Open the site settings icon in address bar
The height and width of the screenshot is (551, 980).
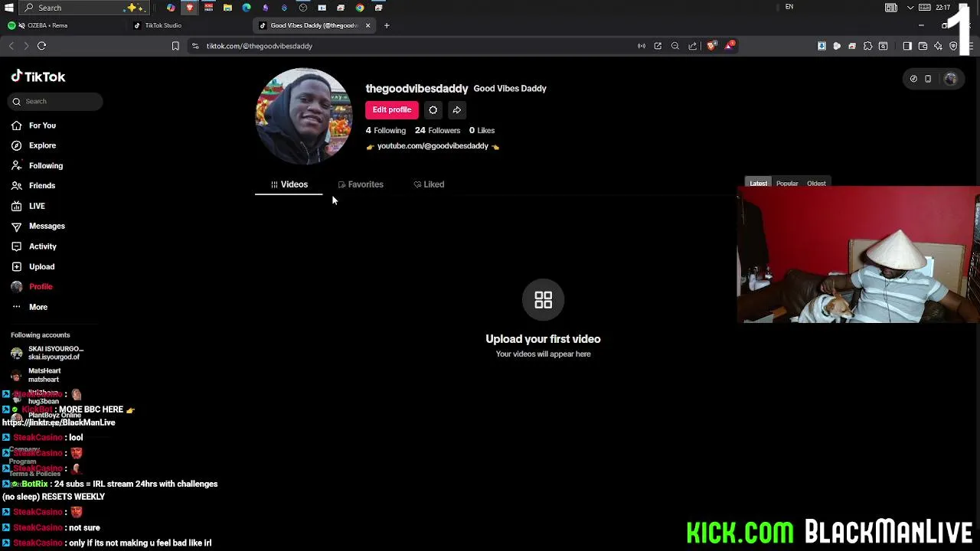tap(195, 46)
